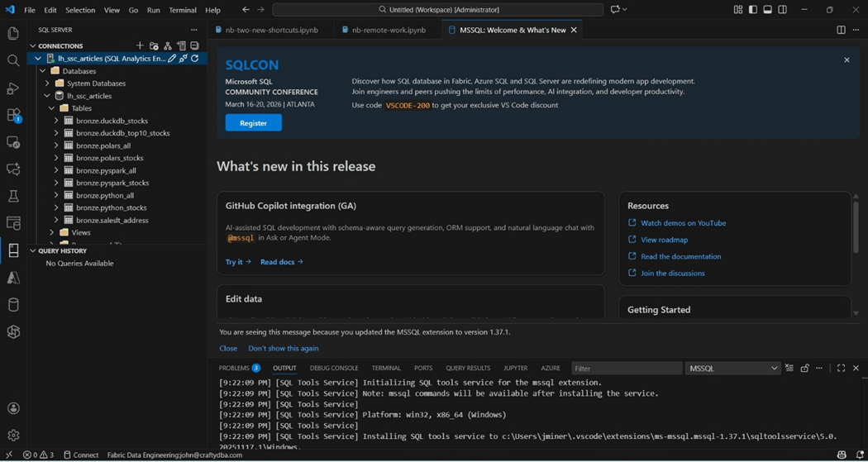This screenshot has height=462, width=868.
Task: Toggle output auto-scroll lock
Action: pyautogui.click(x=804, y=369)
